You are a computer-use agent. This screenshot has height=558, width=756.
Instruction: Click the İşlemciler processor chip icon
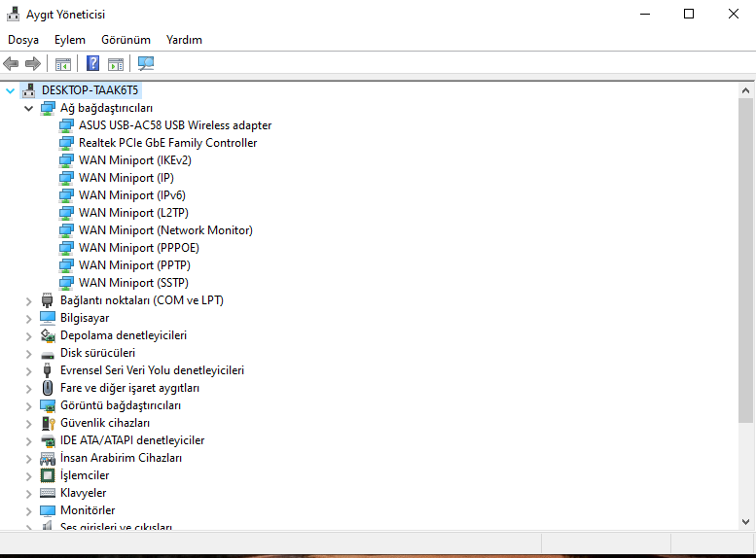[x=48, y=475]
